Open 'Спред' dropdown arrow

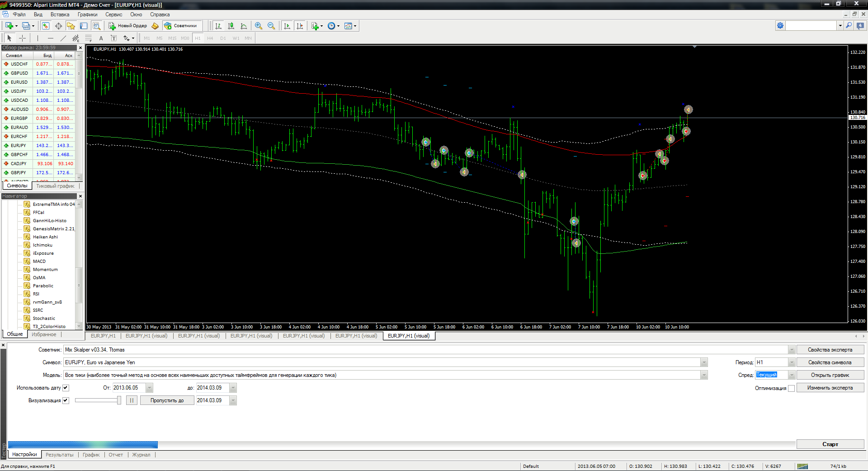tap(792, 375)
